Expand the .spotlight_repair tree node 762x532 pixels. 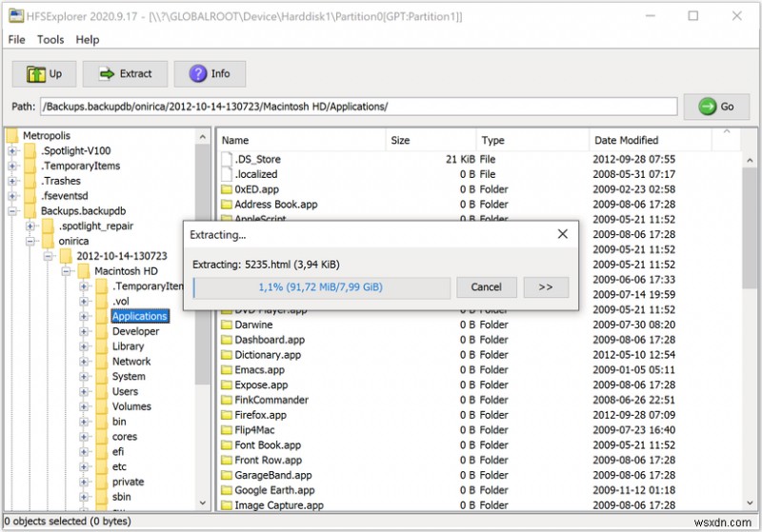click(30, 227)
